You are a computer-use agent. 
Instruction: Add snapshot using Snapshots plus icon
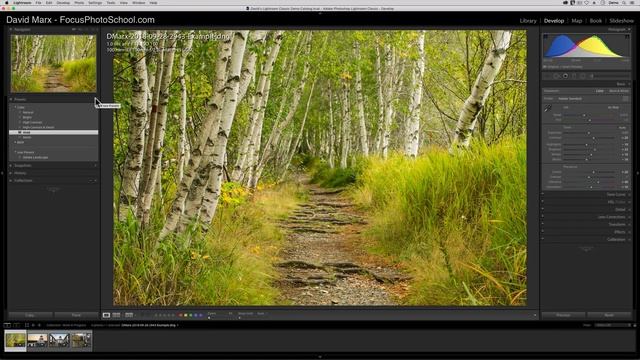click(x=95, y=166)
